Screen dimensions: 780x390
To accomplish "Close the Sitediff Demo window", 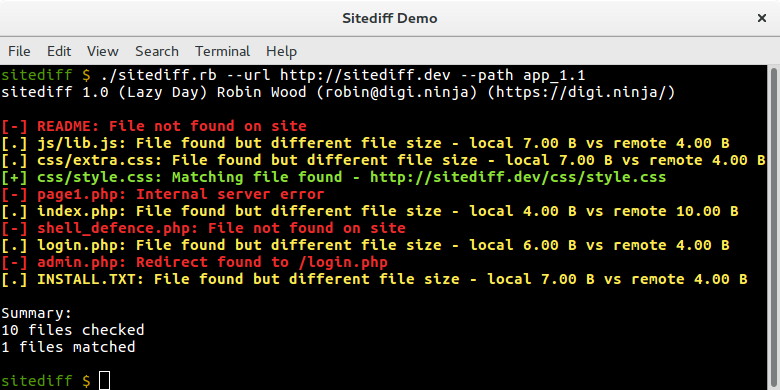I will point(761,18).
